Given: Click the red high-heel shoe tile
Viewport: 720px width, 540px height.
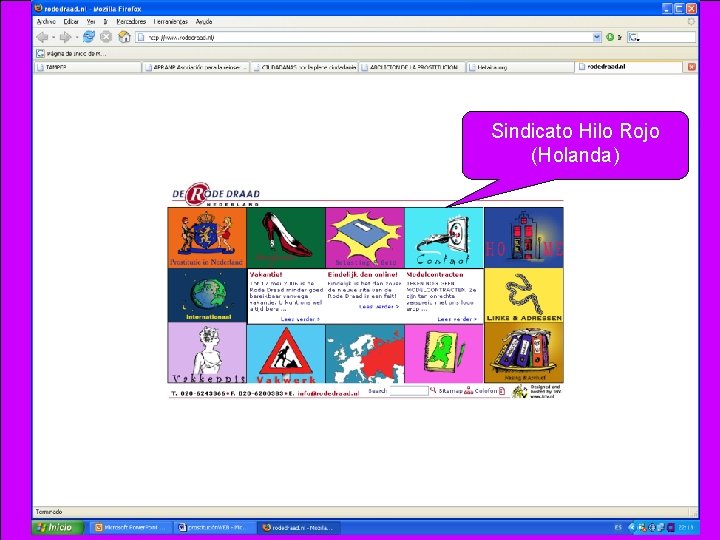Looking at the screenshot, I should (x=286, y=237).
